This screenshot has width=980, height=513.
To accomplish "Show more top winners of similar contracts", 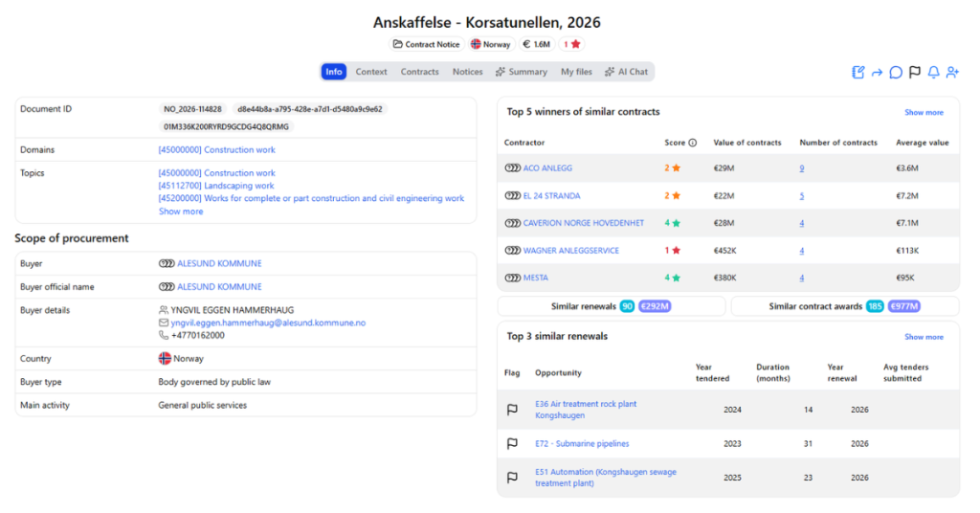I will coord(924,113).
